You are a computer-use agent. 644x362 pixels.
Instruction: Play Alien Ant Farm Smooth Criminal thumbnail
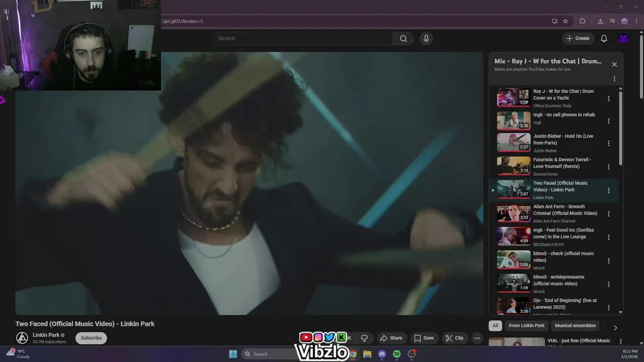514,213
